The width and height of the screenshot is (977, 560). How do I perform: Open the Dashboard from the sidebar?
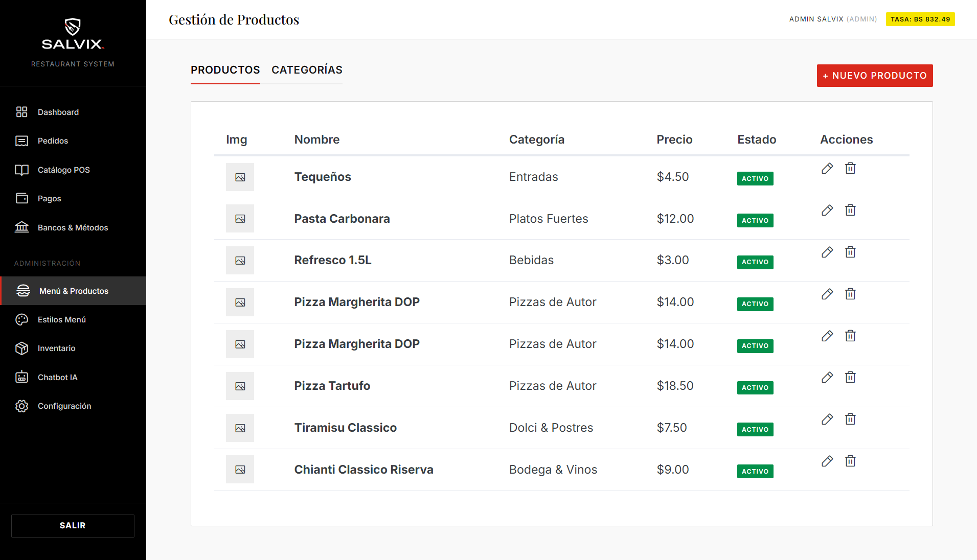coord(73,112)
